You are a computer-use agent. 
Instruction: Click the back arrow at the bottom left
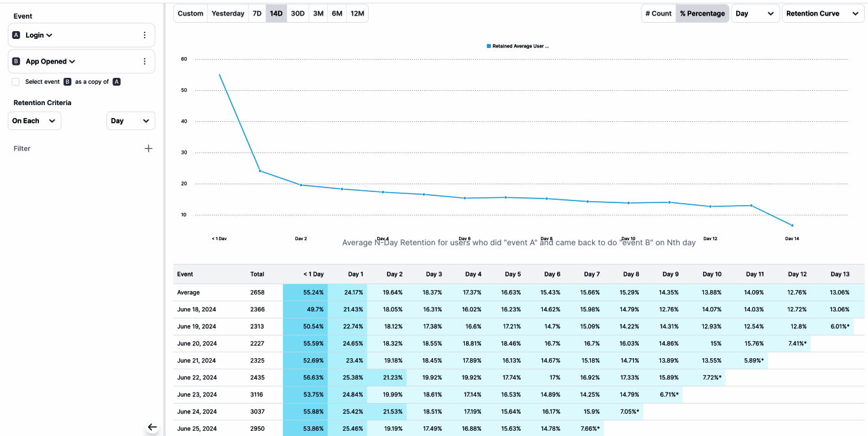click(x=152, y=427)
